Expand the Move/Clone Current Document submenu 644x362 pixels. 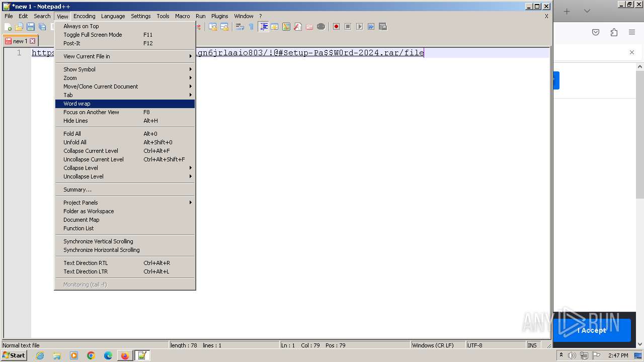(x=125, y=86)
